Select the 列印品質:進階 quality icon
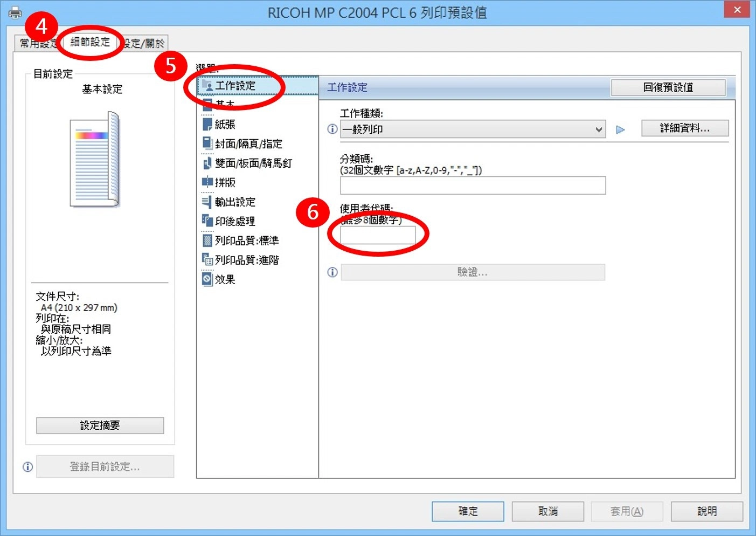The height and width of the screenshot is (536, 756). [x=207, y=260]
